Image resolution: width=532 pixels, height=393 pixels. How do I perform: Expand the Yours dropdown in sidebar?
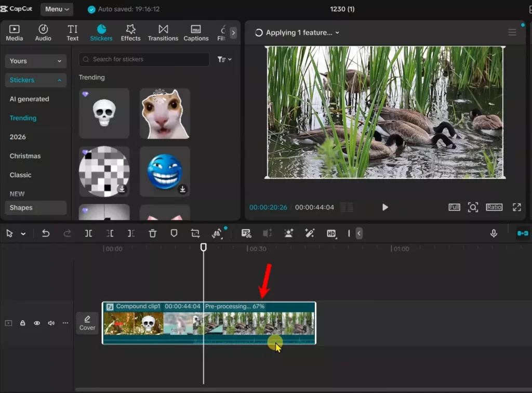point(35,61)
